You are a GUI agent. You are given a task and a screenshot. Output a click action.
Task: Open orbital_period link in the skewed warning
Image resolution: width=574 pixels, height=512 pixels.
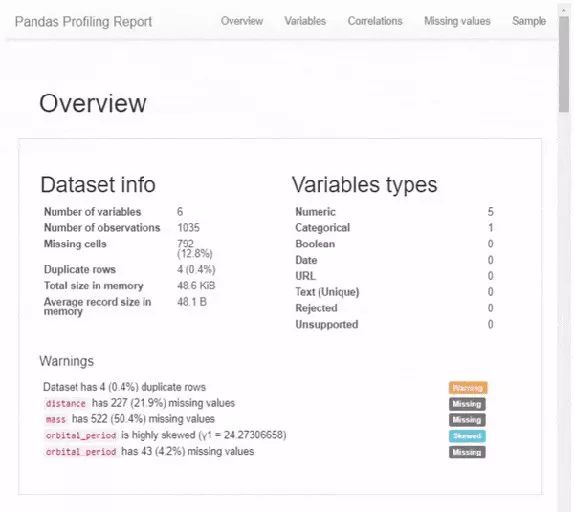[81, 436]
